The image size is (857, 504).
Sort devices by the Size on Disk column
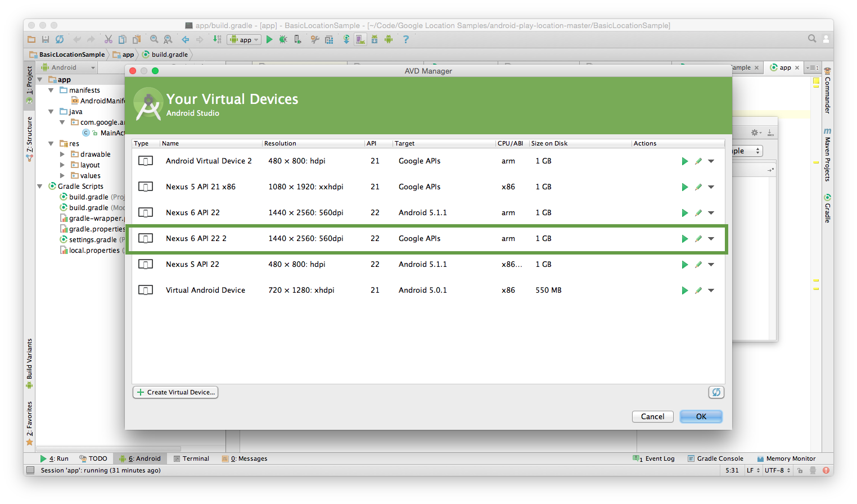pos(580,143)
